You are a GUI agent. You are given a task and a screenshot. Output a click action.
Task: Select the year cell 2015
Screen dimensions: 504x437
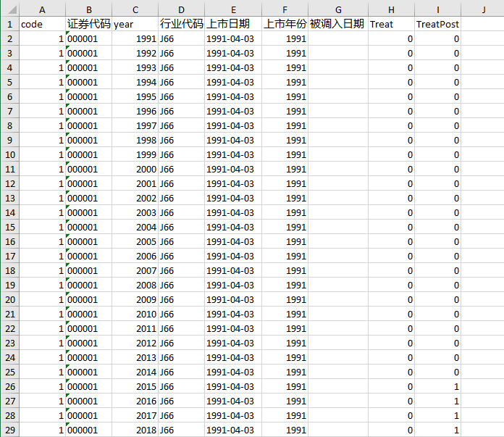(x=135, y=386)
